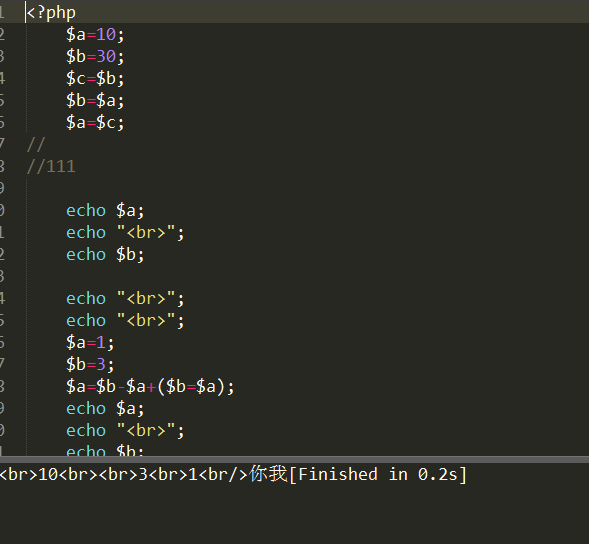589x544 pixels.
Task: Click echo $a; right below the $a=$b-$a+($b=$a); line
Action: (105, 408)
